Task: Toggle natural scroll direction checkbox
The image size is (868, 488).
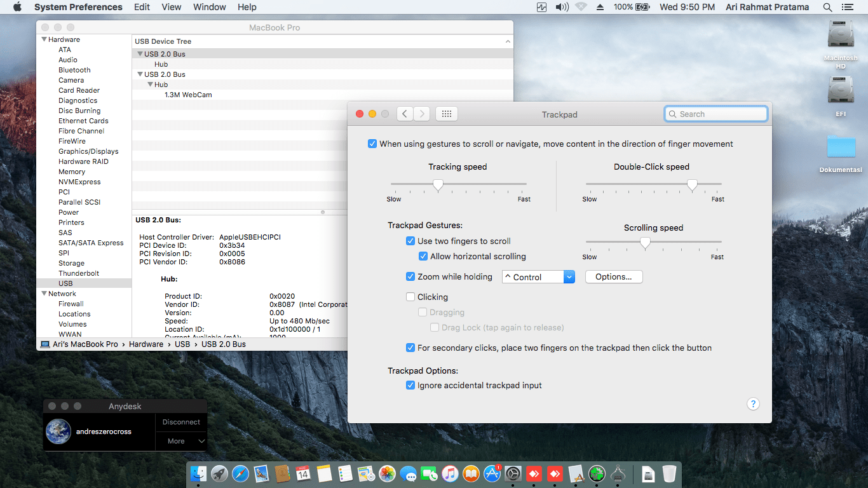Action: [372, 144]
